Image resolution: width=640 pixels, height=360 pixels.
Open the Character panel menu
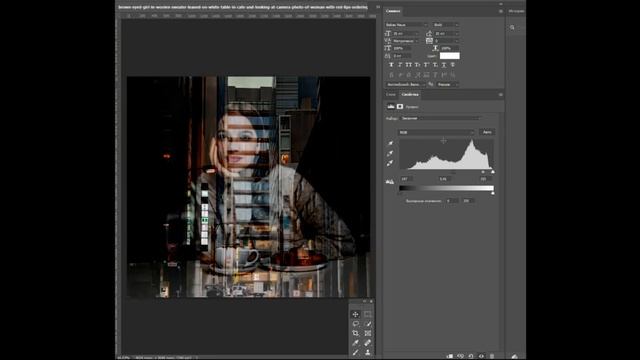coord(500,11)
